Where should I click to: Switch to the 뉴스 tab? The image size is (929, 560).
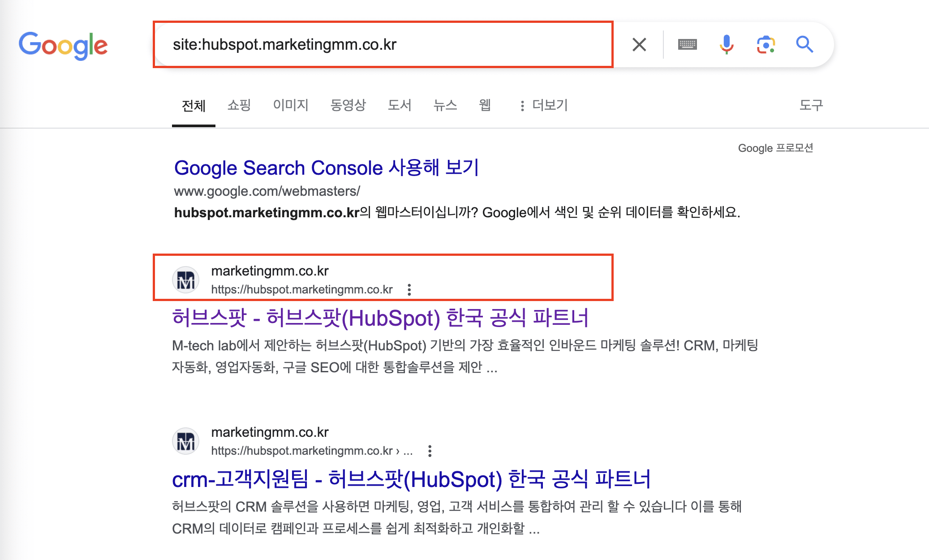(445, 105)
